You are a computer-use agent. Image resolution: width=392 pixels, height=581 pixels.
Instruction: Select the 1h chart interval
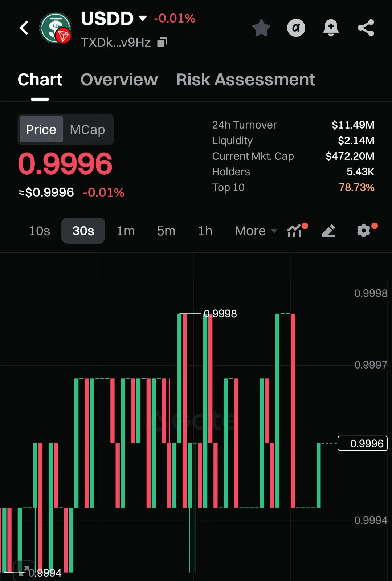(x=205, y=231)
